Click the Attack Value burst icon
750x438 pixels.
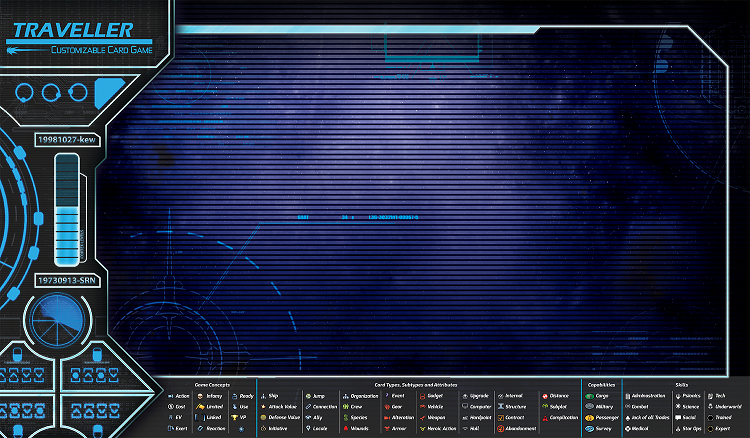coord(263,406)
